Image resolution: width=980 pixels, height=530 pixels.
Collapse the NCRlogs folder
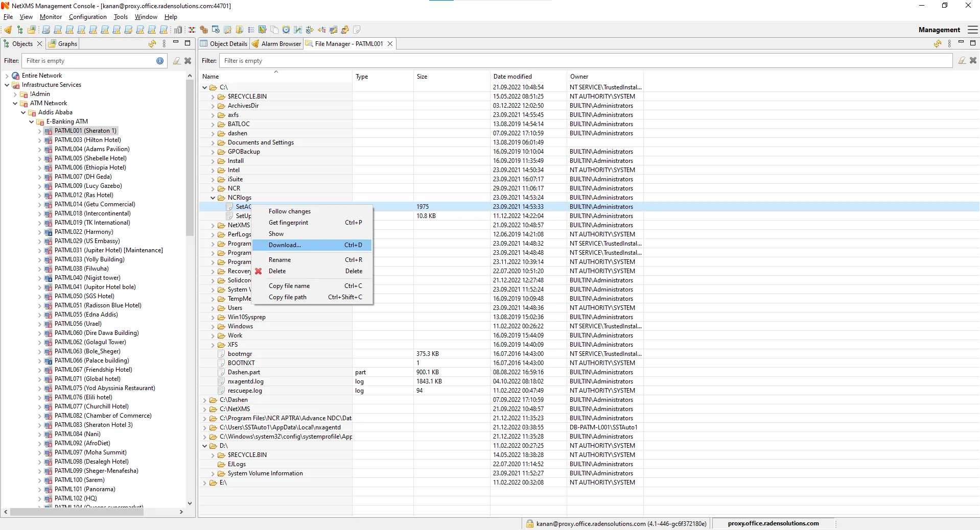[x=213, y=198]
